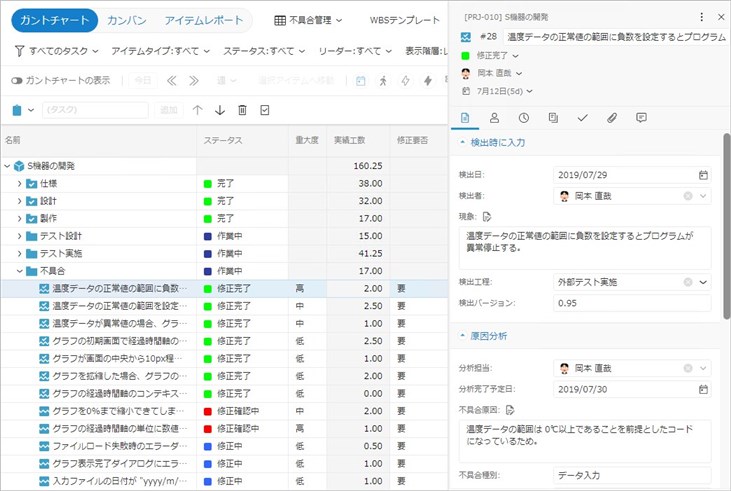731x491 pixels.
Task: Open the 不具合管理 view selector
Action: [x=308, y=20]
